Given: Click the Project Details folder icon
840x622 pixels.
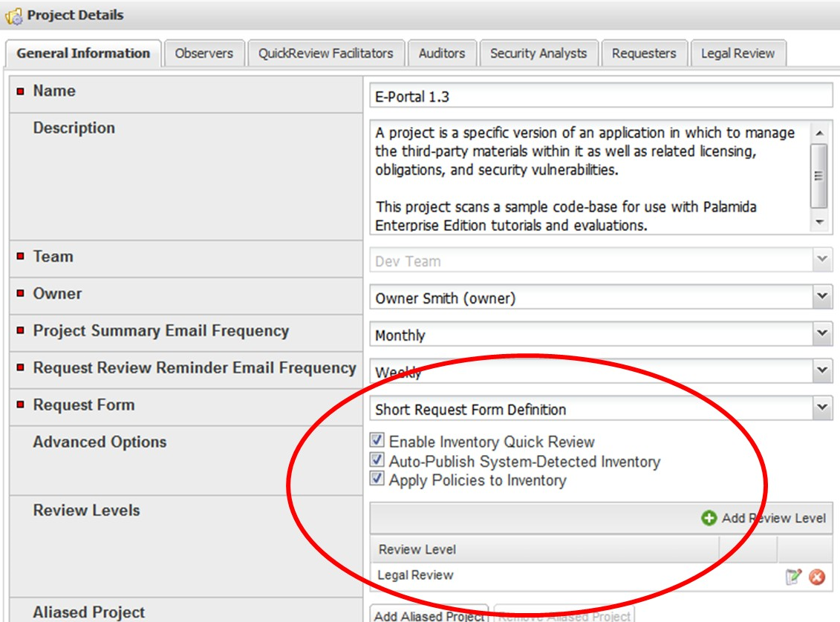Looking at the screenshot, I should (14, 16).
